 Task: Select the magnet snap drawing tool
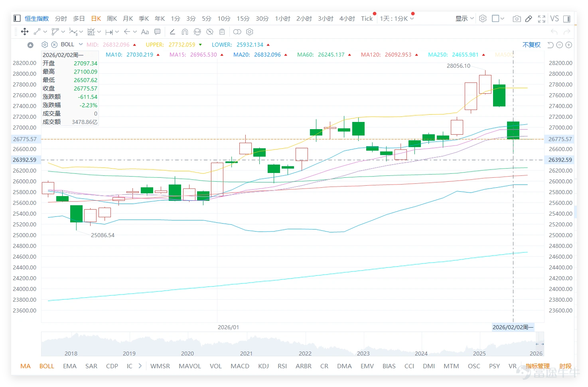point(185,32)
